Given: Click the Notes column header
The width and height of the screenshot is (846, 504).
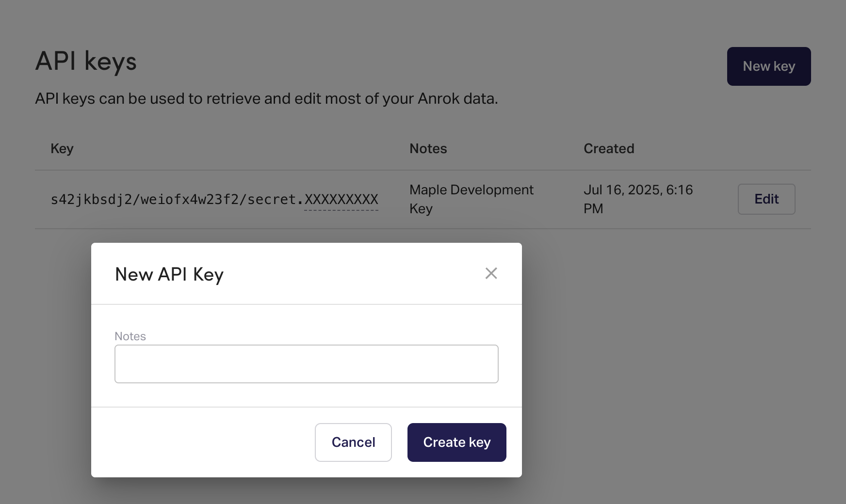Looking at the screenshot, I should tap(428, 149).
